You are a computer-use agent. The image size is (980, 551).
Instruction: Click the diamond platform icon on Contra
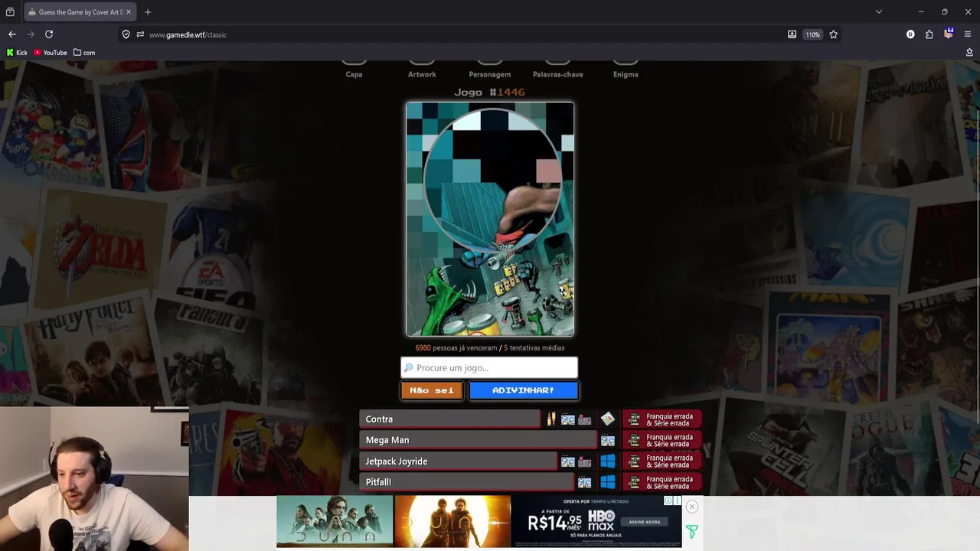607,419
